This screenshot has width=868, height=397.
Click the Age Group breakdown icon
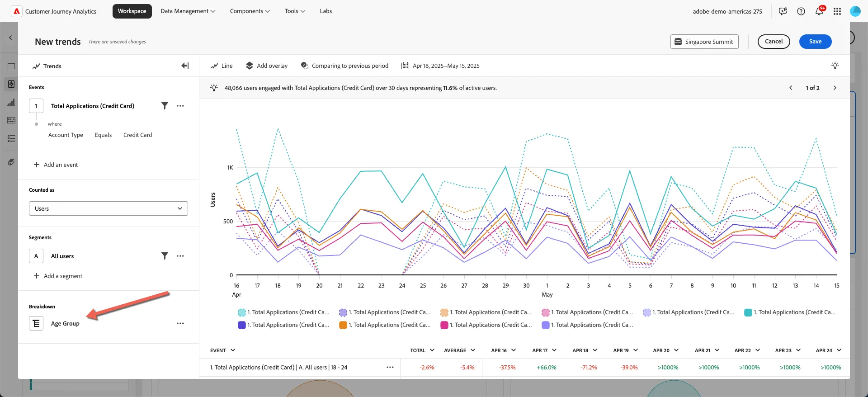(36, 323)
